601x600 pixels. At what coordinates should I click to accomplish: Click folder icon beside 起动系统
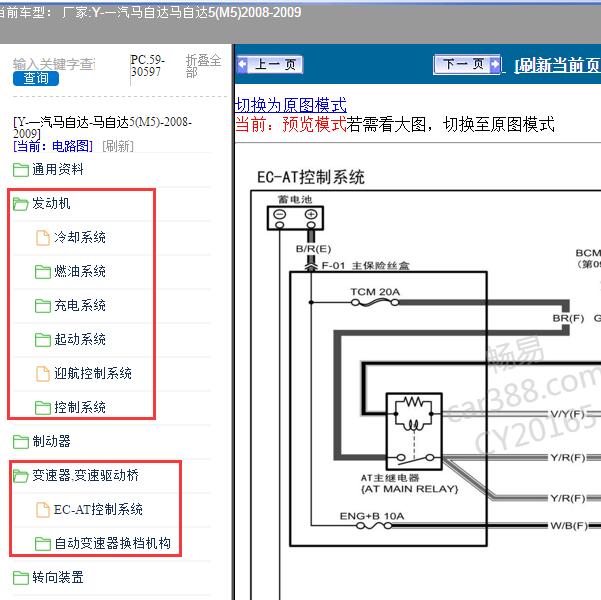tap(43, 340)
